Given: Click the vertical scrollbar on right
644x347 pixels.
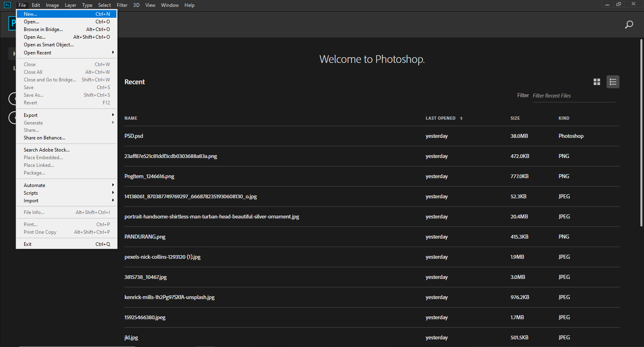Looking at the screenshot, I should pos(641,133).
